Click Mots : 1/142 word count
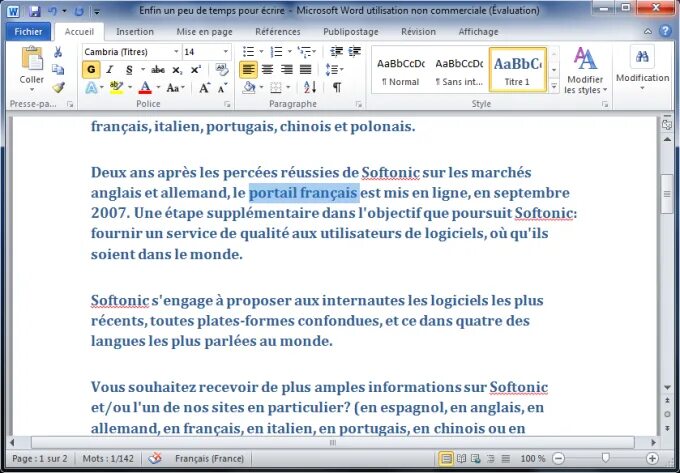Viewport: 680px width, 473px height. point(108,458)
